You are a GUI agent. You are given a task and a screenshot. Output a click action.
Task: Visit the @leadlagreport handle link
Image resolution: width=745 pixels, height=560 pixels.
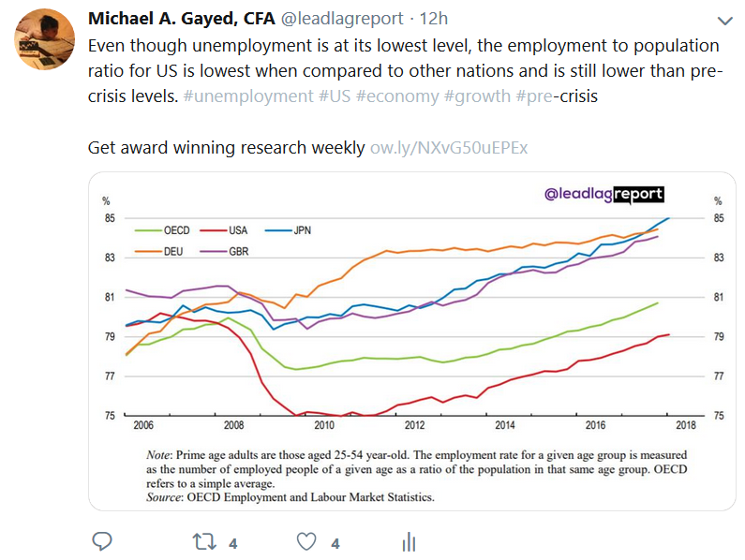click(x=336, y=20)
